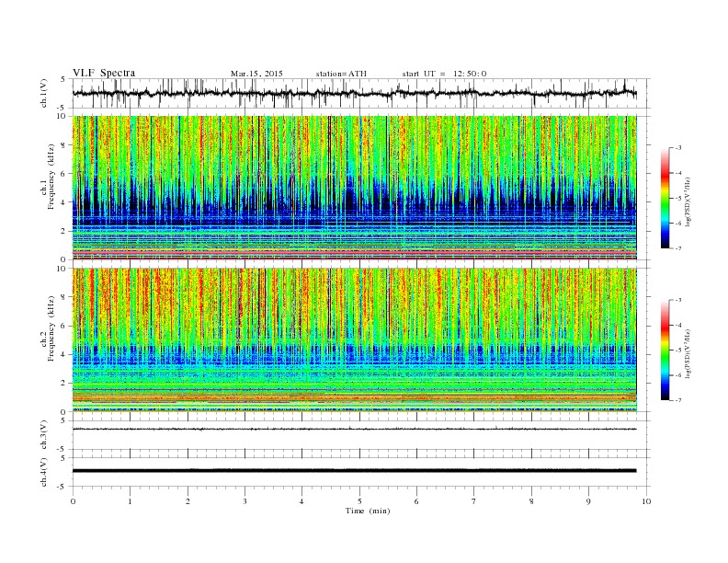Click the "-7" tick on ch.2 colorbar
This screenshot has width=728, height=563.
click(678, 400)
